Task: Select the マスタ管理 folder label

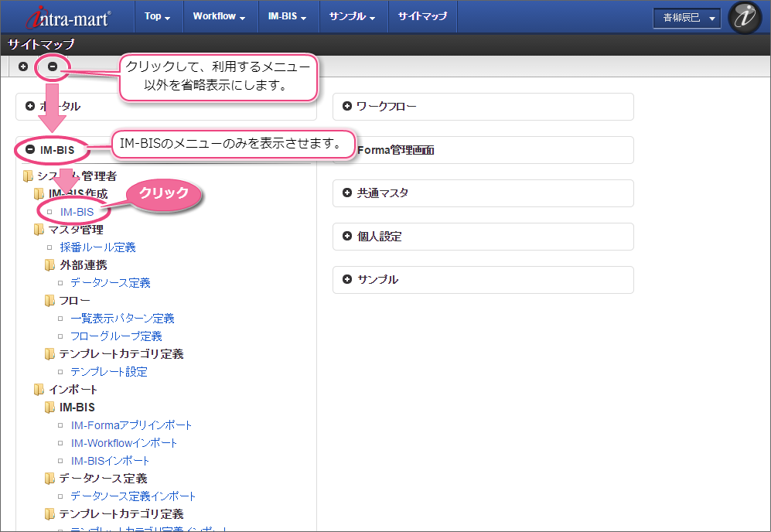Action: (x=76, y=230)
